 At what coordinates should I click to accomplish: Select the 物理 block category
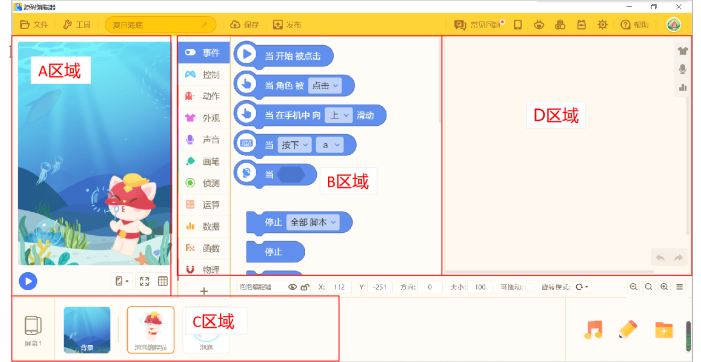point(204,269)
